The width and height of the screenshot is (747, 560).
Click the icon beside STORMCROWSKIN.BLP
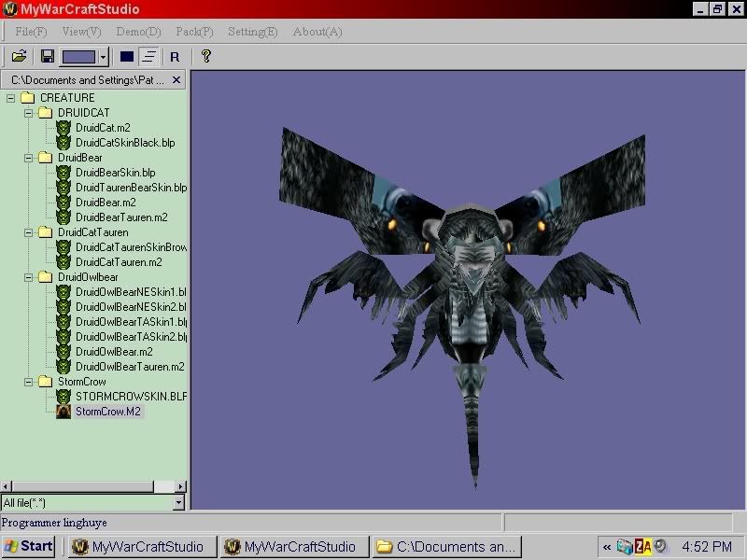pyautogui.click(x=63, y=396)
